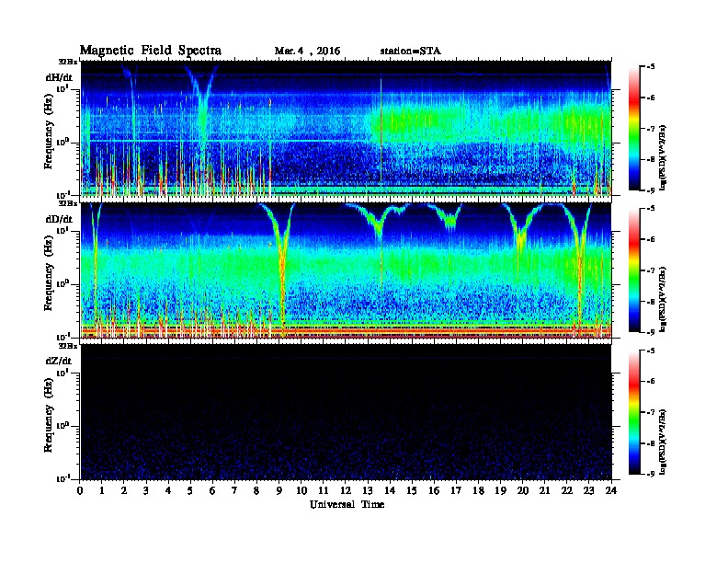The height and width of the screenshot is (563, 728).
Task: Select the dZ/dt panel label
Action: [x=59, y=361]
